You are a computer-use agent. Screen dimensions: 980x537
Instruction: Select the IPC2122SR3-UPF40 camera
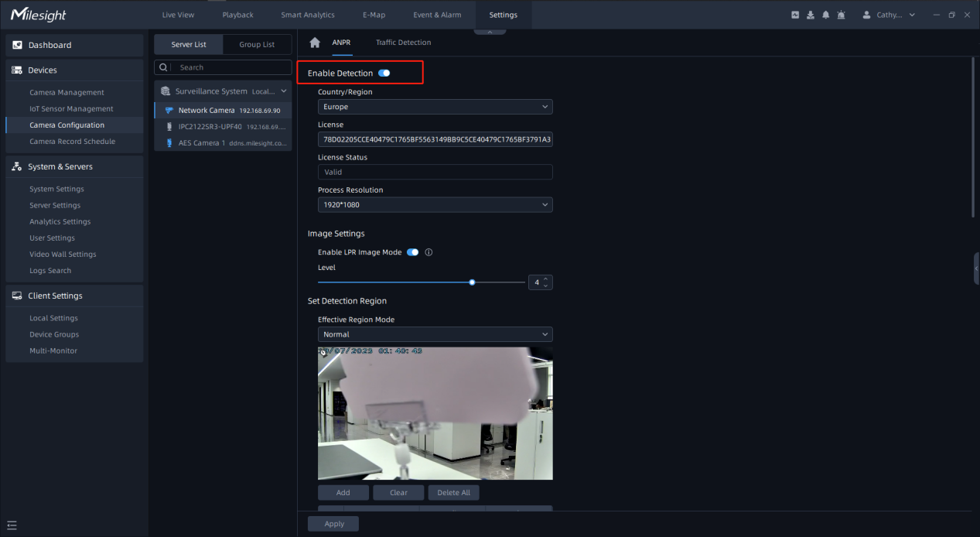pyautogui.click(x=223, y=126)
